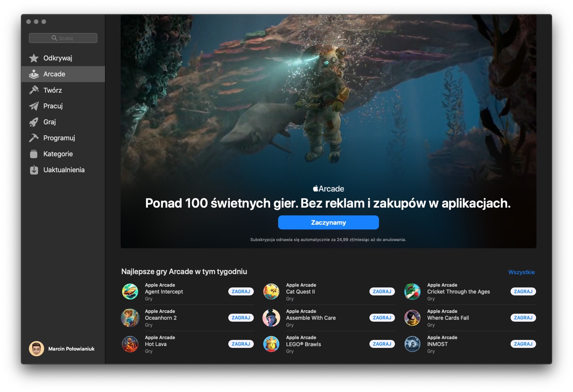Click the Odkrywaj star icon
This screenshot has height=392, width=573.
pos(34,58)
